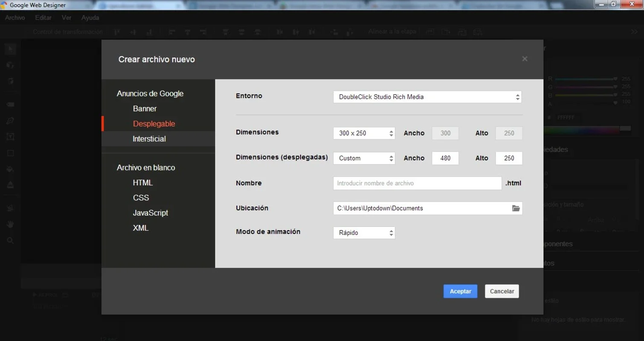644x341 pixels.
Task: Choose the Banner ad type
Action: (145, 109)
